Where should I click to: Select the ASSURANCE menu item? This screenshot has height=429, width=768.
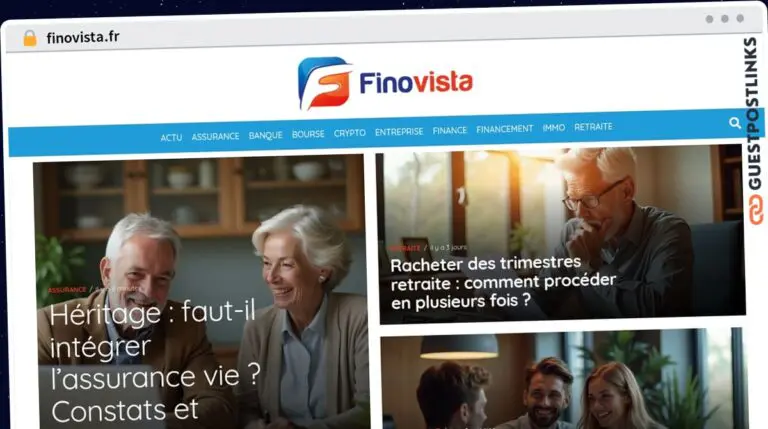pos(215,137)
